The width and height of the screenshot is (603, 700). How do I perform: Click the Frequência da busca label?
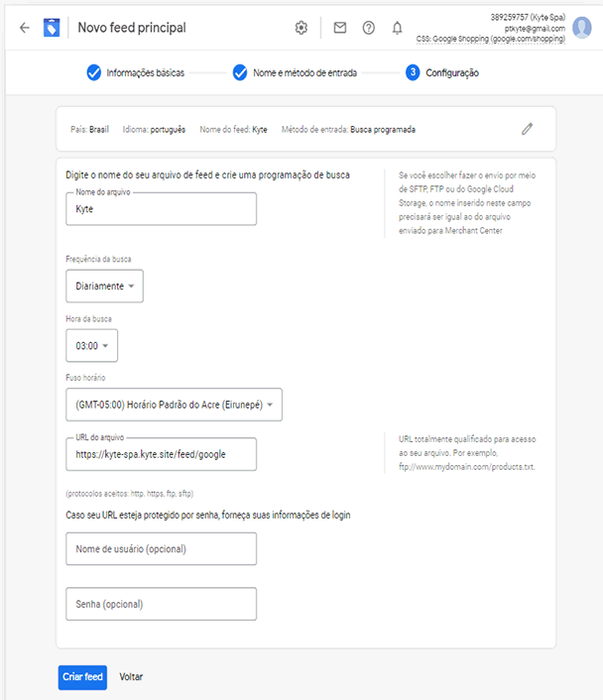click(x=99, y=259)
